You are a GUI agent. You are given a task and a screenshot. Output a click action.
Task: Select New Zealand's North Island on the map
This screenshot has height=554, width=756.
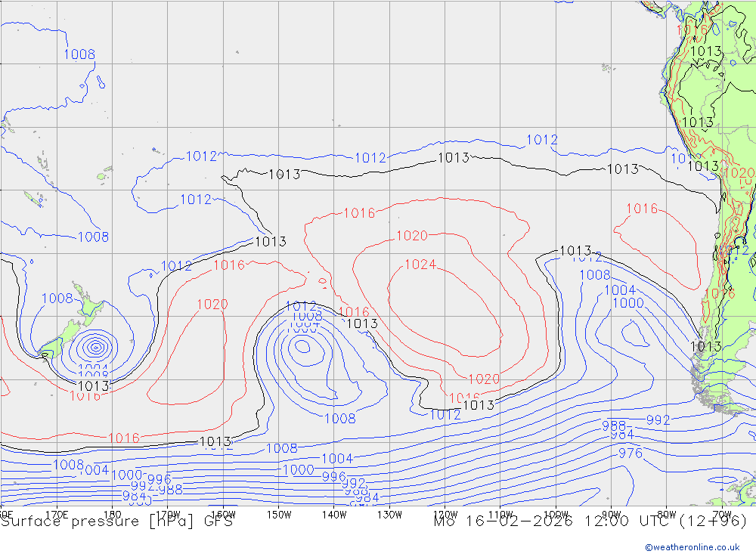pos(90,310)
